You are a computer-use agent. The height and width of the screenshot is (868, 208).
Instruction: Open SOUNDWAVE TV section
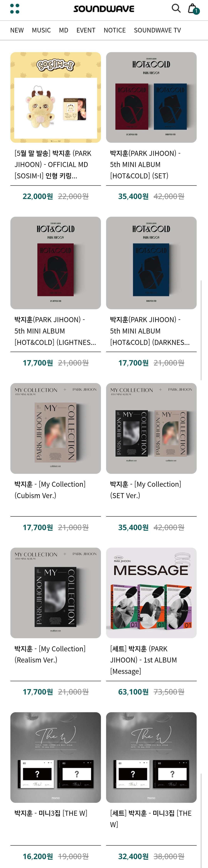157,30
